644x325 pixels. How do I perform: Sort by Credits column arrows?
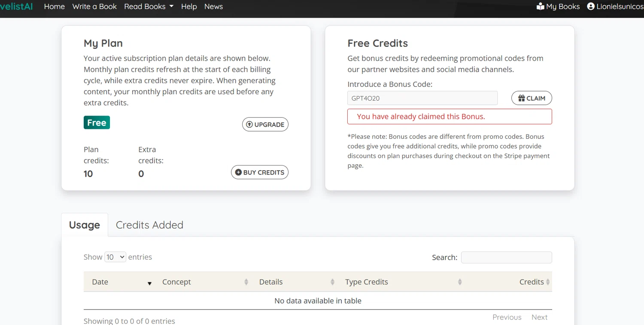click(x=548, y=282)
